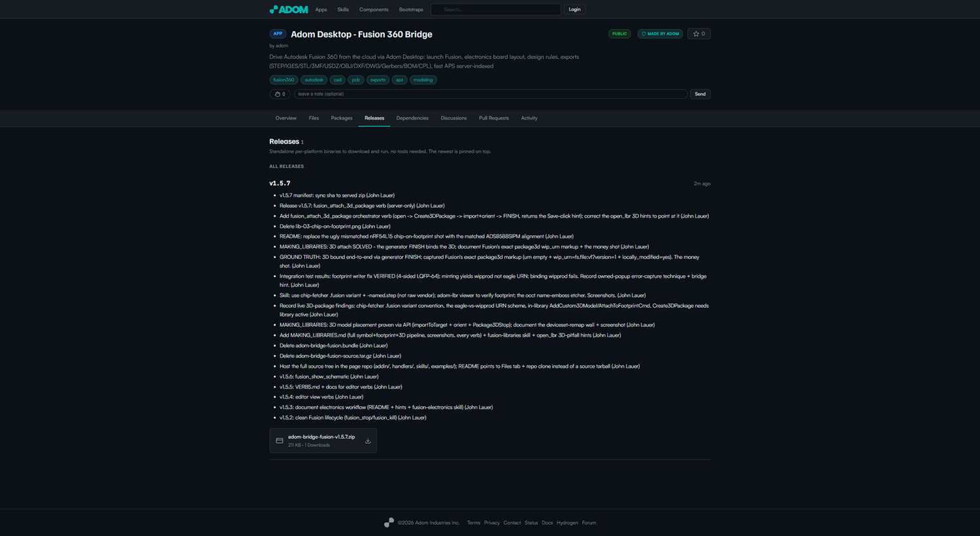Filter by the exports tag
This screenshot has width=980, height=536.
378,80
